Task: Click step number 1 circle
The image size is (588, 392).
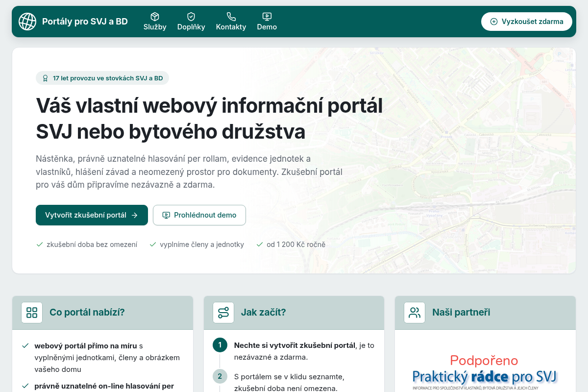Action: click(220, 345)
